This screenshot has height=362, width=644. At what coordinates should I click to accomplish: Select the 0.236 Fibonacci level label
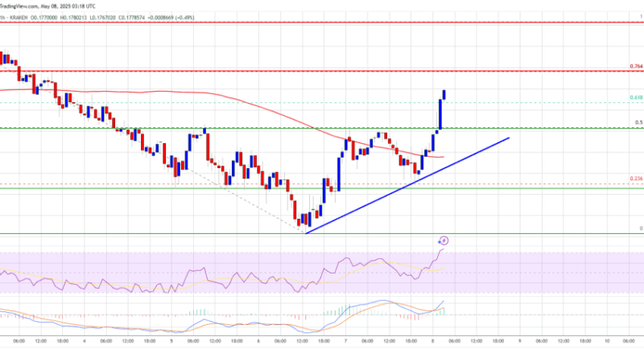click(636, 179)
